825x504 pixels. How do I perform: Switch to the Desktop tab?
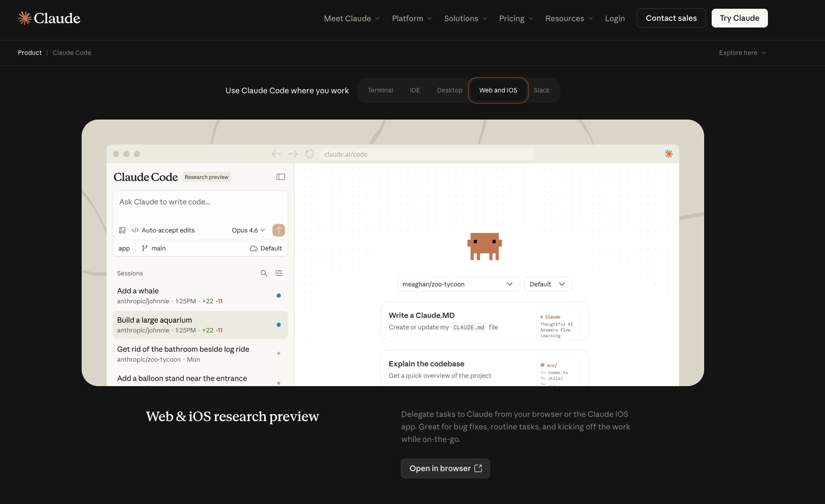(450, 90)
